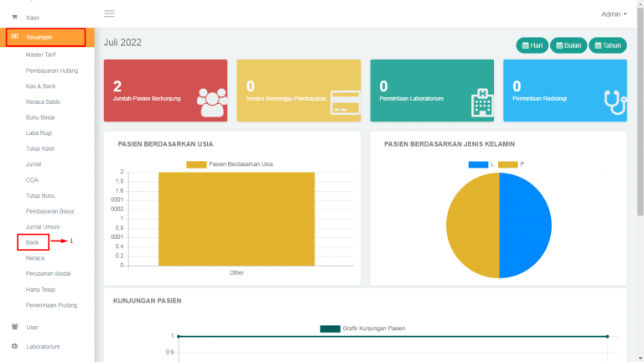Open the Jurnal page
The height and width of the screenshot is (362, 644).
pos(34,164)
